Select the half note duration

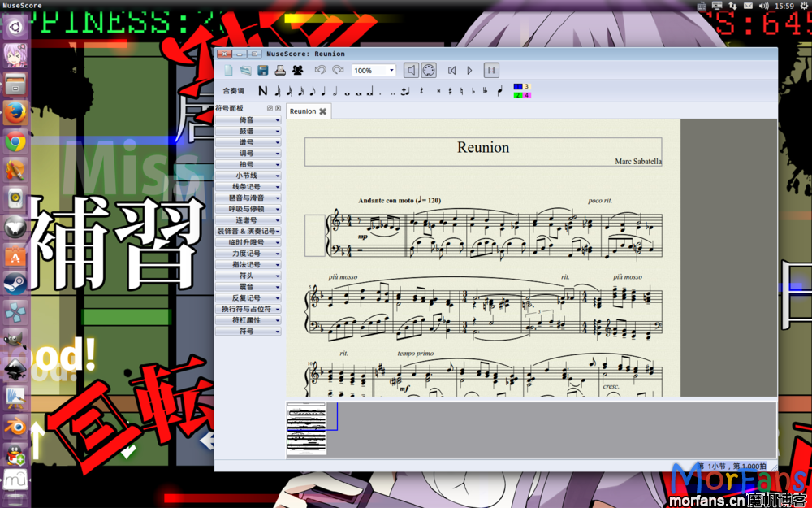point(335,91)
